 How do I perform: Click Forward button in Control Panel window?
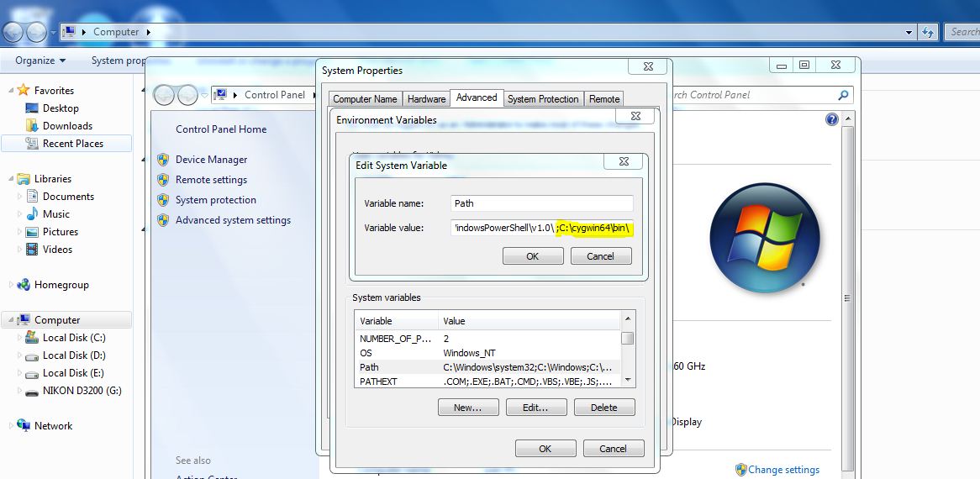click(187, 95)
